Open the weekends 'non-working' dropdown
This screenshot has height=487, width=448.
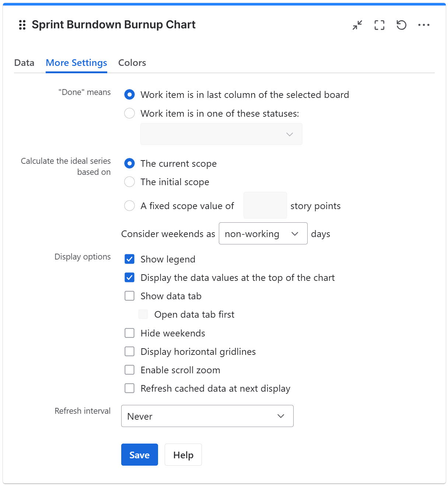[263, 233]
